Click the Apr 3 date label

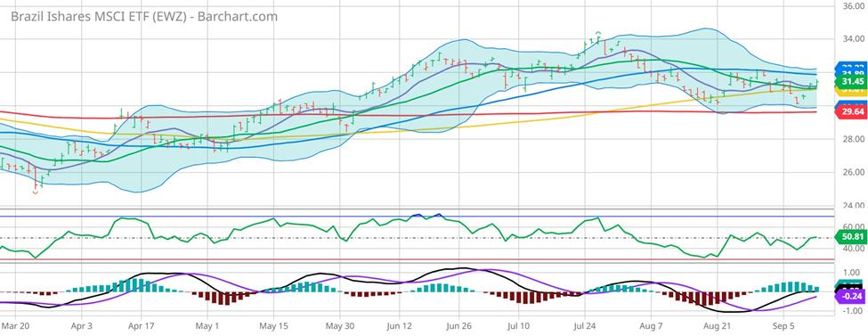point(81,325)
